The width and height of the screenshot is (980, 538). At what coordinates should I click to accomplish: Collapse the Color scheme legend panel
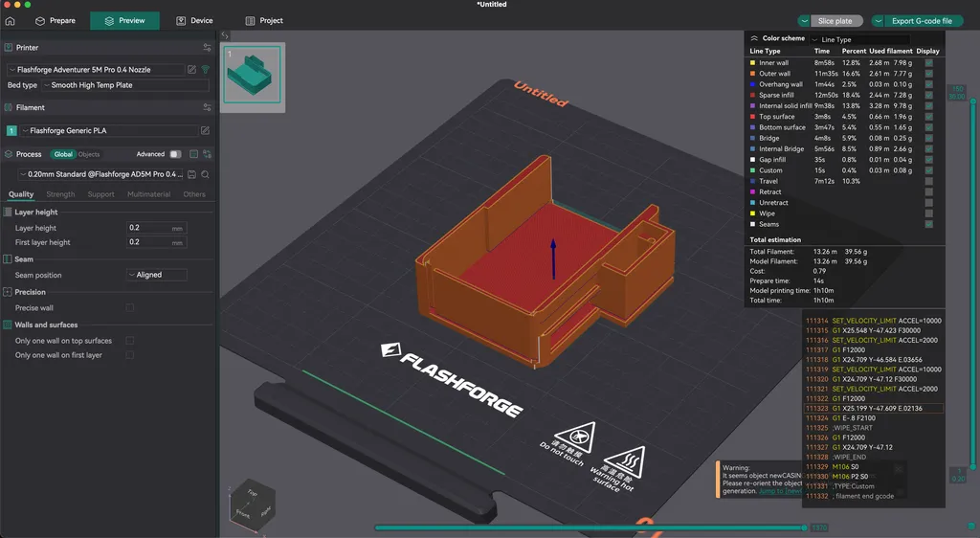[754, 38]
